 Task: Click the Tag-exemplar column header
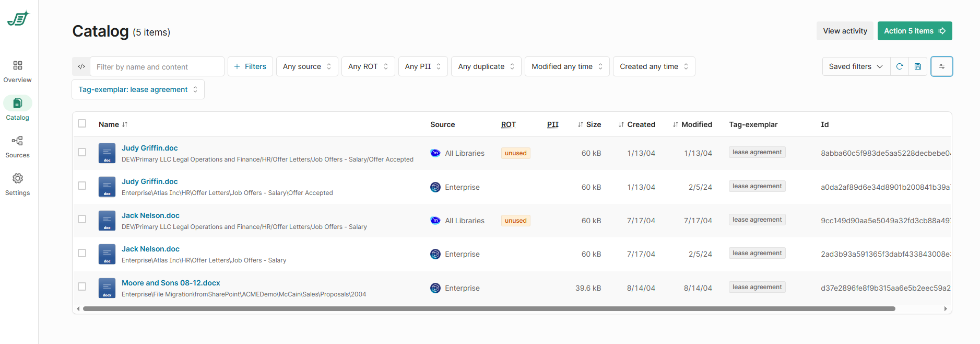[753, 124]
